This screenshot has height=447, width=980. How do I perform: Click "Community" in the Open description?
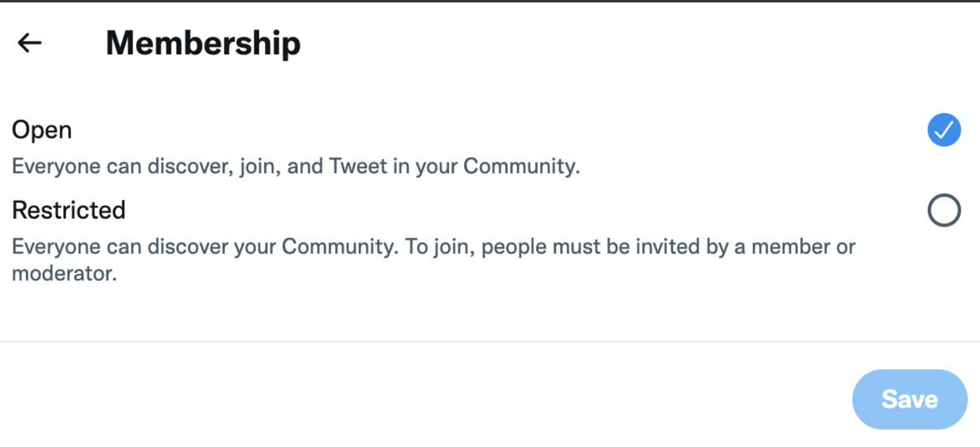pyautogui.click(x=521, y=166)
